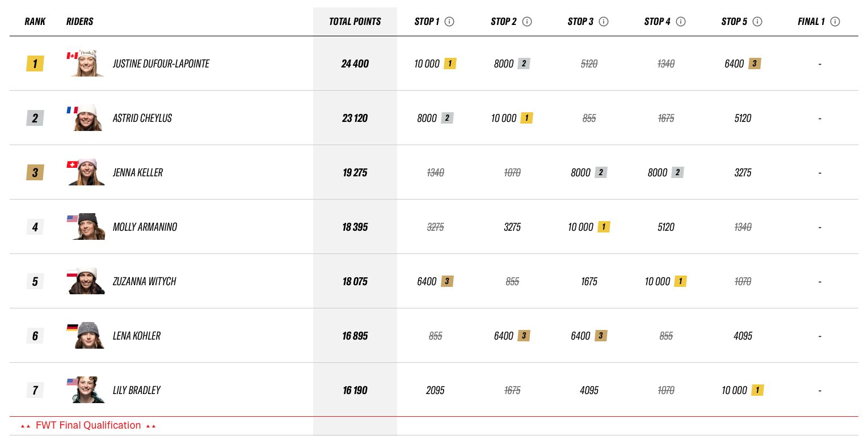Click Molly Armanino's profile photo

coord(87,227)
